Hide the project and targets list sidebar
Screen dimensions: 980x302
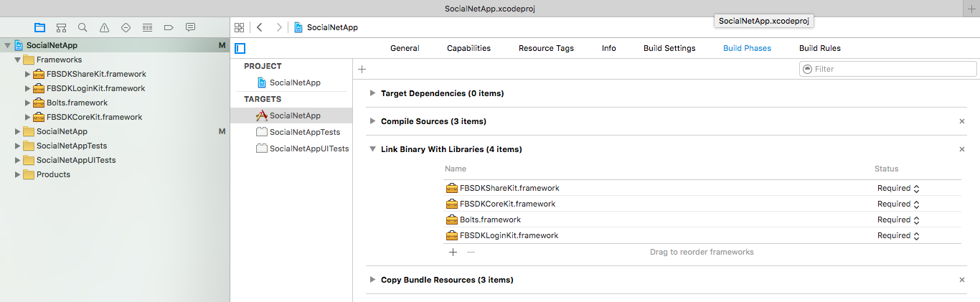coord(240,48)
